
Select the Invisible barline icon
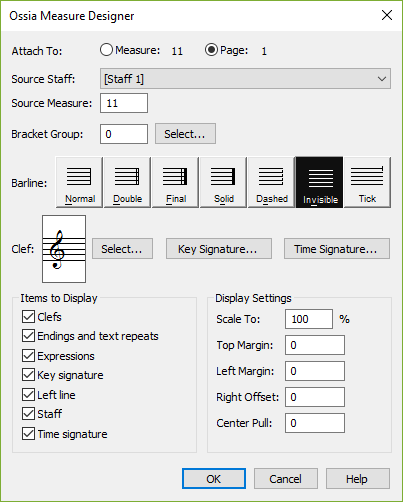coord(319,182)
